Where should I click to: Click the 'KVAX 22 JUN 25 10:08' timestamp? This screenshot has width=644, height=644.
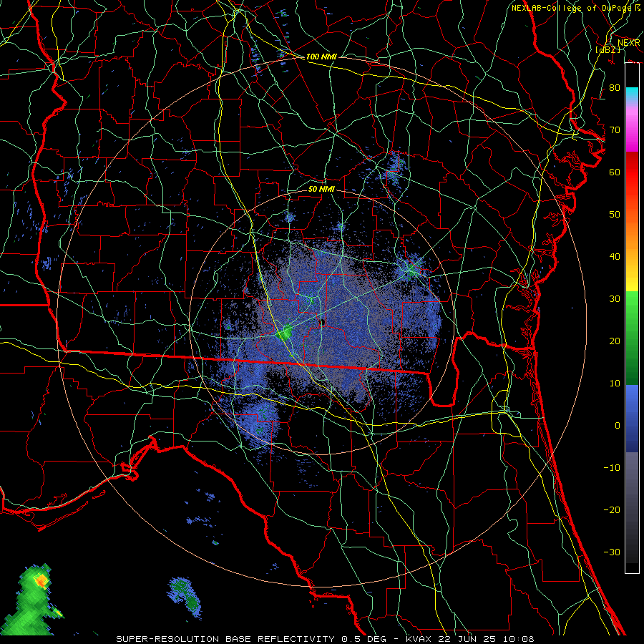(469, 639)
